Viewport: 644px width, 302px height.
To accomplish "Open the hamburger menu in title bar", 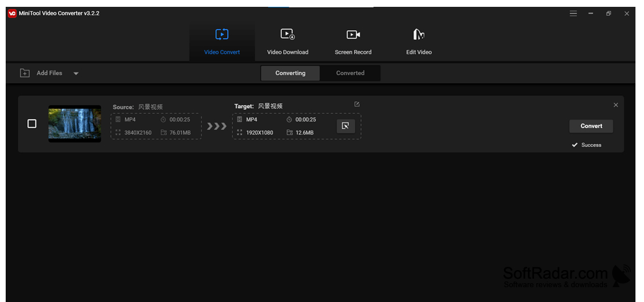I will pyautogui.click(x=573, y=14).
